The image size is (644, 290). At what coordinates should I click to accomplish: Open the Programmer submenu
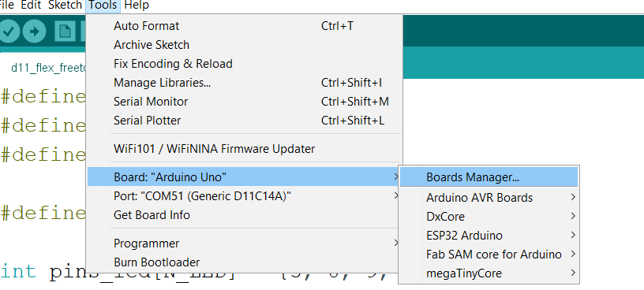tap(244, 244)
